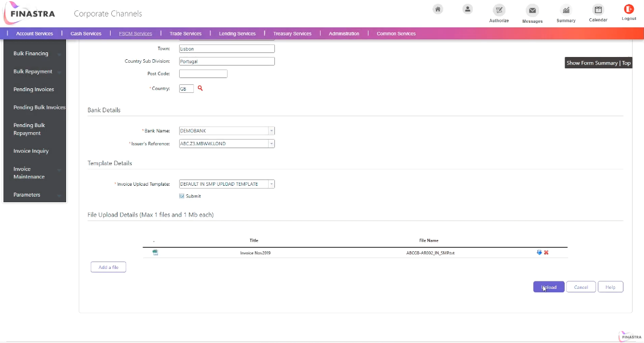The width and height of the screenshot is (644, 343).
Task: Click the Title column header
Action: [254, 240]
